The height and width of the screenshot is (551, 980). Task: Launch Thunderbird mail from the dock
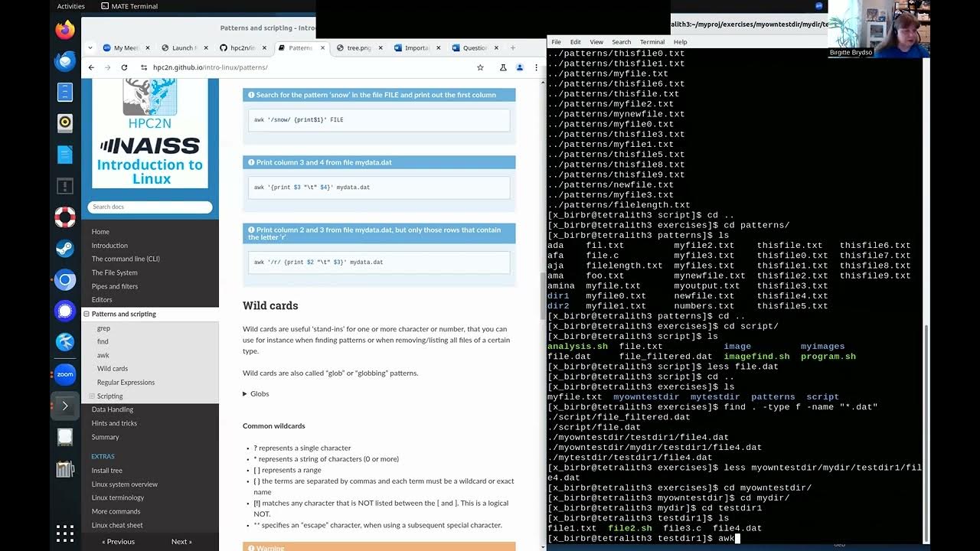65,61
